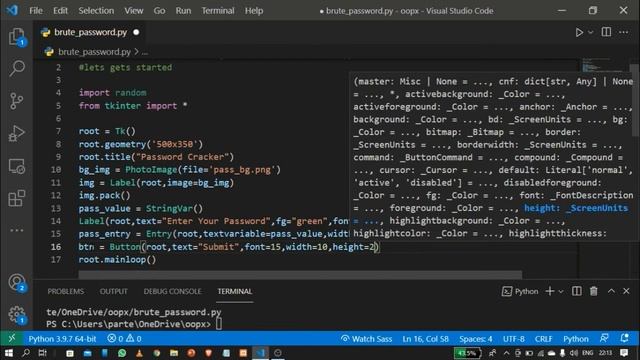This screenshot has height=360, width=640.
Task: Click the terminal prompt input line
Action: point(134,324)
